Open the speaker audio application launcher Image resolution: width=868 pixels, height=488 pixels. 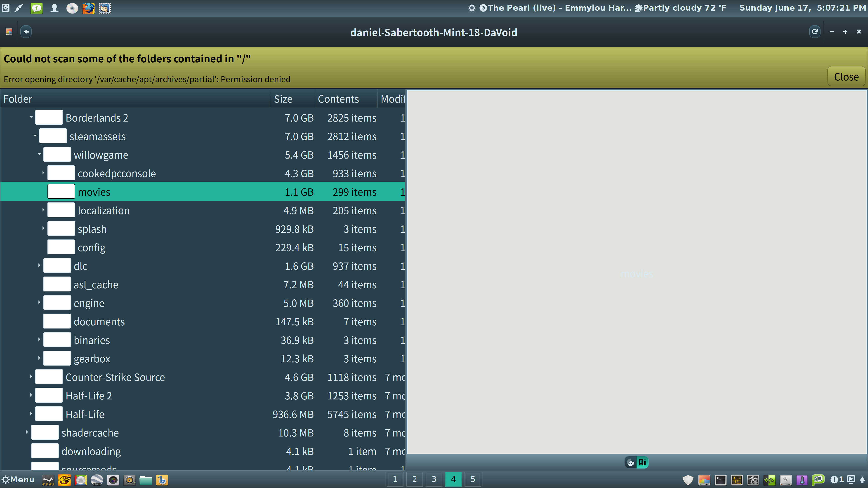pos(129,480)
